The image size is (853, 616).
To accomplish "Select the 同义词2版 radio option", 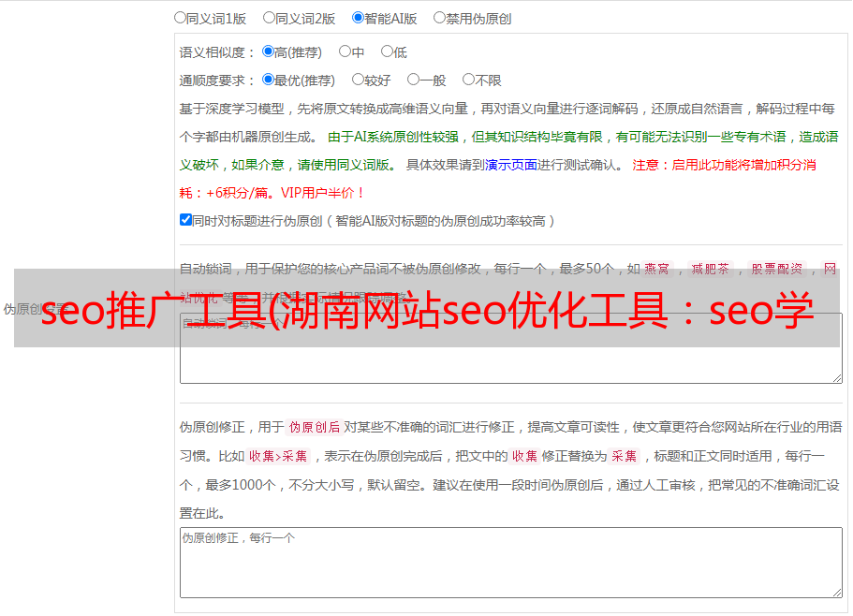I will [x=269, y=18].
